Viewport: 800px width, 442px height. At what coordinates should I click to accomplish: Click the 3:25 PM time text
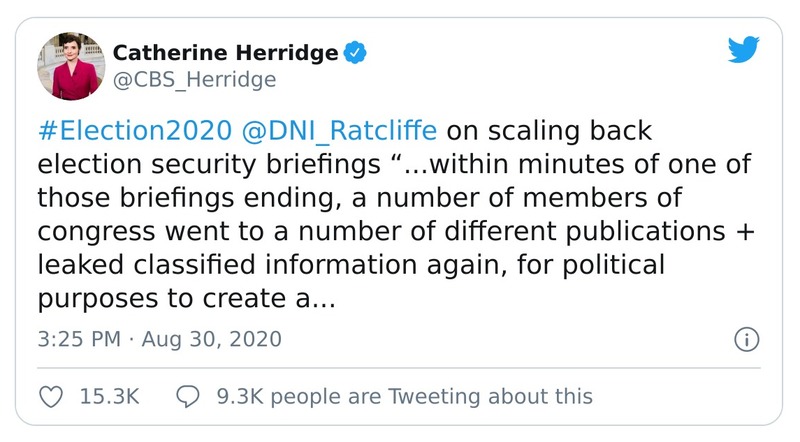(x=79, y=339)
